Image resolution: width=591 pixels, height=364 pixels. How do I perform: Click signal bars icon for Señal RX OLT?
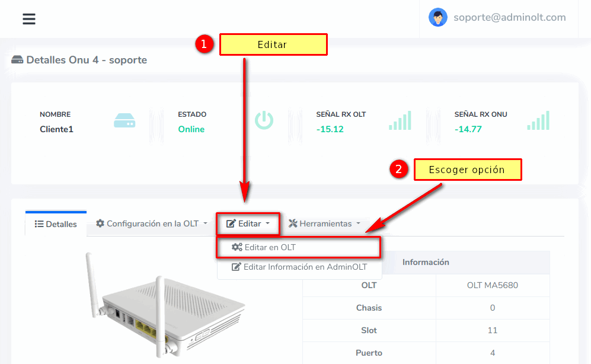[400, 121]
